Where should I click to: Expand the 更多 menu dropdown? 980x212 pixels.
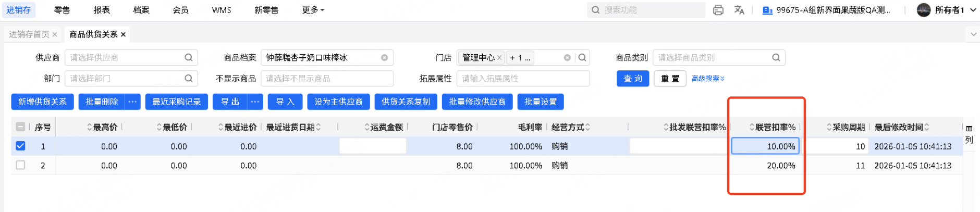[x=313, y=10]
